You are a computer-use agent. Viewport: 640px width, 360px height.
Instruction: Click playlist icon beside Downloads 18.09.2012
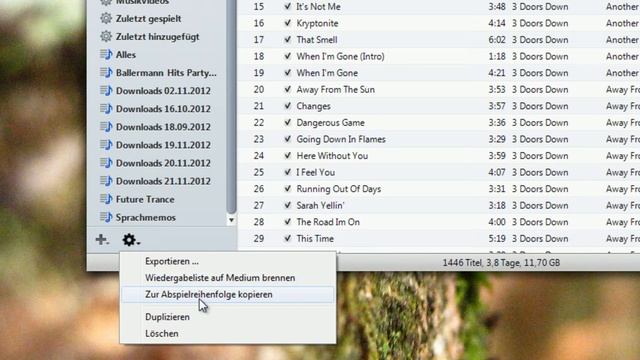tap(106, 127)
